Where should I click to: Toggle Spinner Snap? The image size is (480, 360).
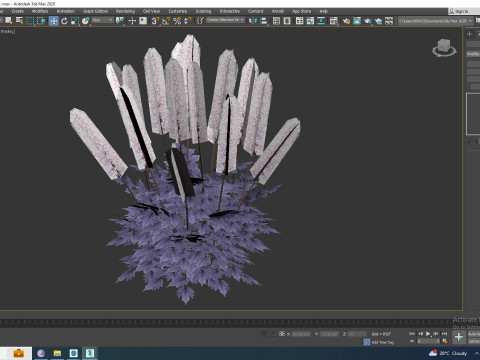(188, 21)
